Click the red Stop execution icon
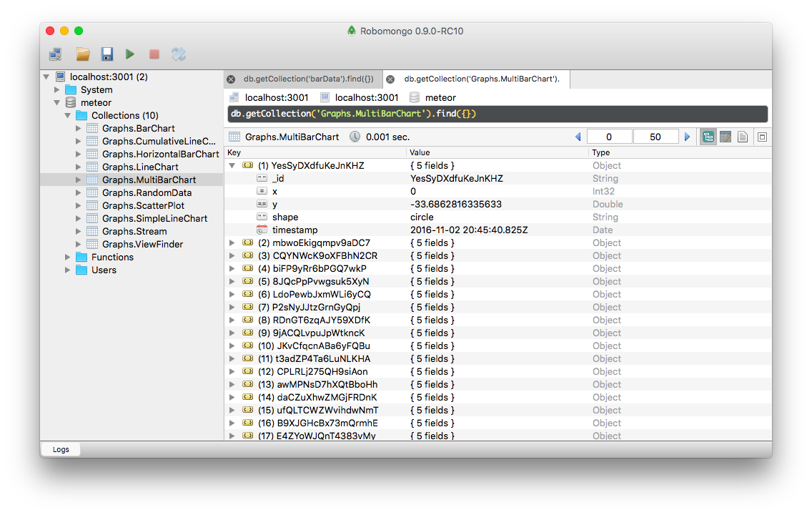 [154, 54]
